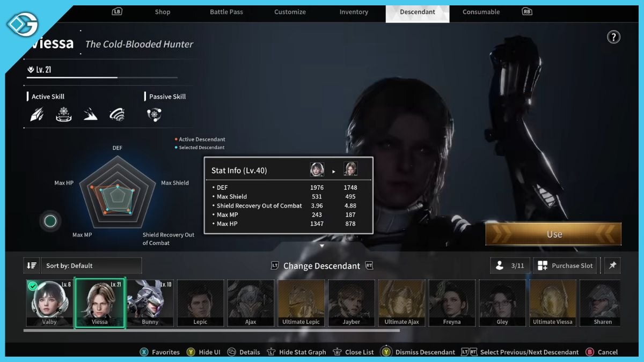
Task: Click the pin icon next to Purchase Slot
Action: 612,265
